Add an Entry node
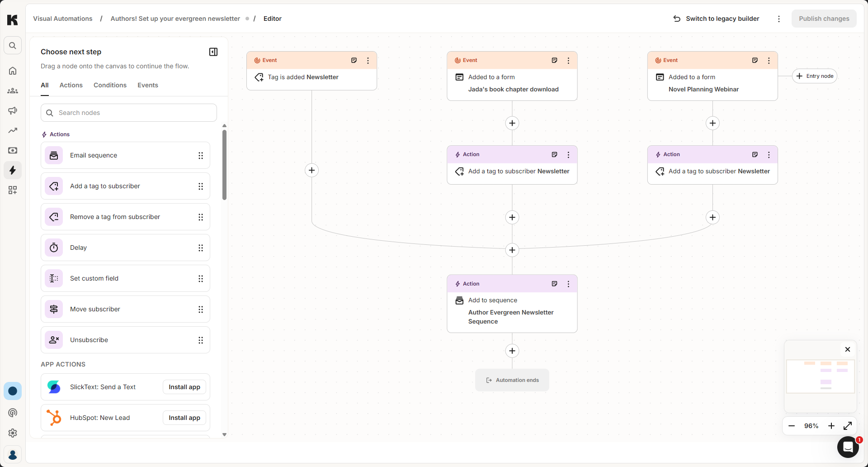This screenshot has width=868, height=467. (x=815, y=76)
